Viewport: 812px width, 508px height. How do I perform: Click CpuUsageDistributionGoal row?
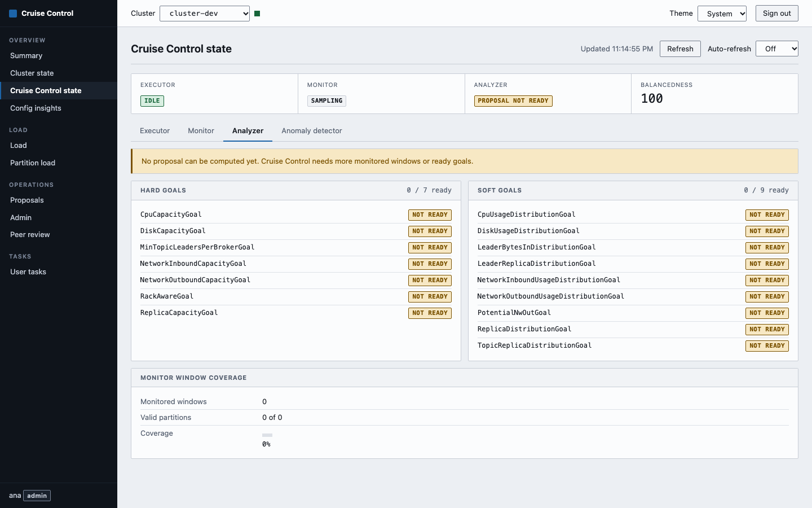633,215
